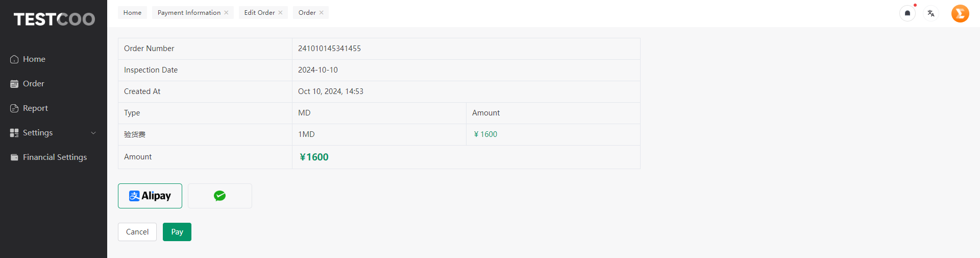Image resolution: width=980 pixels, height=258 pixels.
Task: Close the Order tab
Action: [x=322, y=13]
